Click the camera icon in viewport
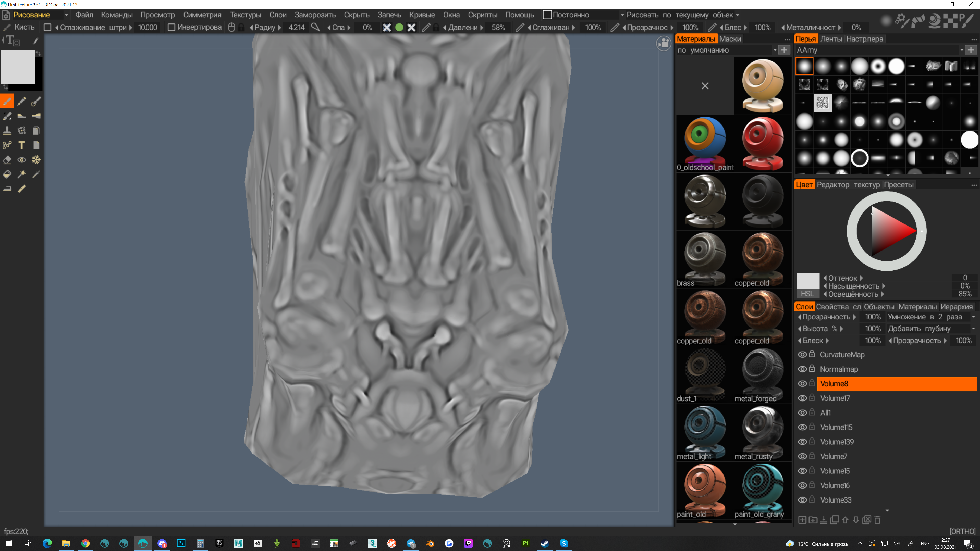The width and height of the screenshot is (980, 551). click(664, 43)
